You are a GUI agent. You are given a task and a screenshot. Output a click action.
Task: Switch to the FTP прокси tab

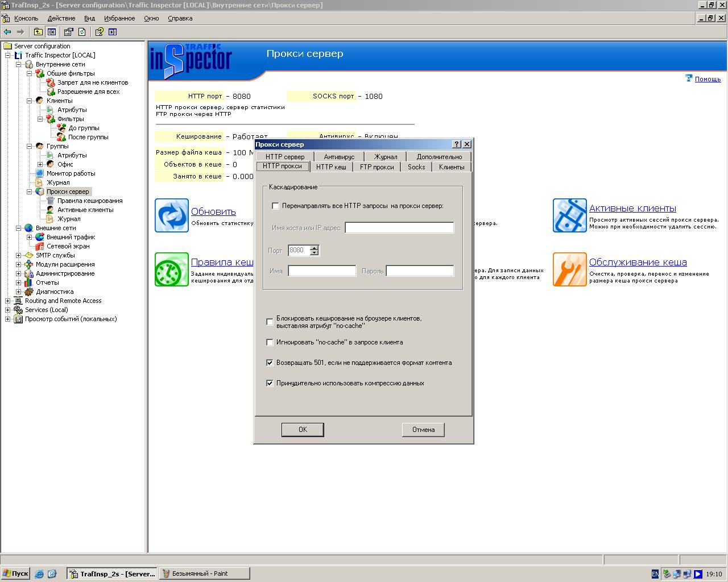pyautogui.click(x=377, y=167)
